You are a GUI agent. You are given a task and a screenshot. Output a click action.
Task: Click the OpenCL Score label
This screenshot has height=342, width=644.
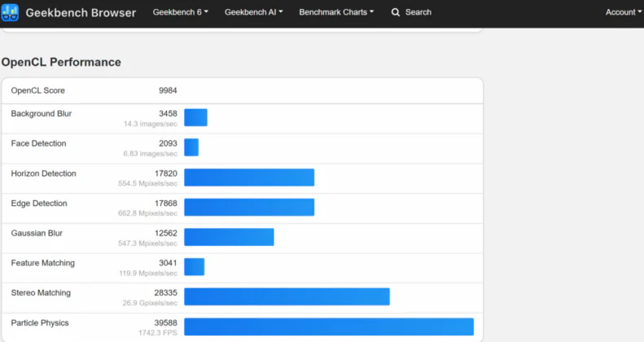(x=37, y=90)
